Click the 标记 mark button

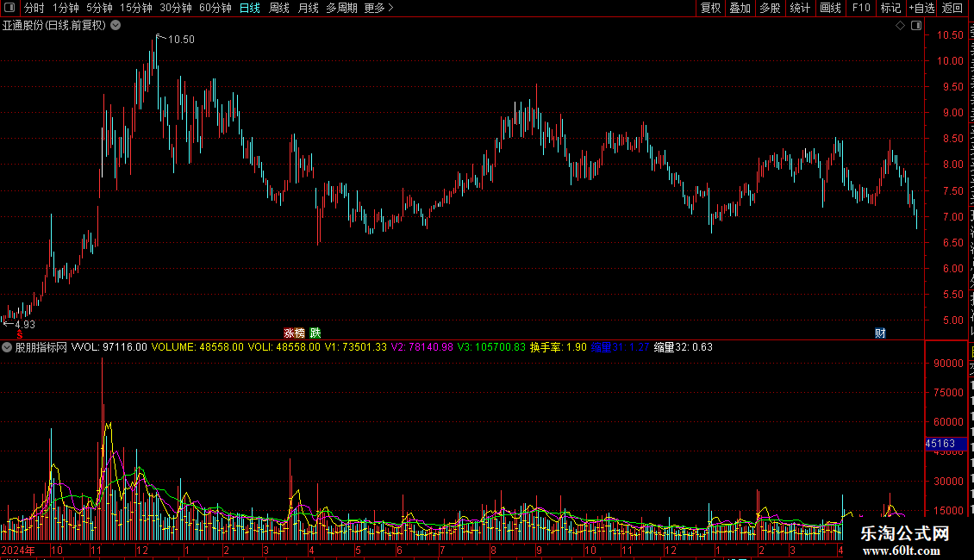890,8
